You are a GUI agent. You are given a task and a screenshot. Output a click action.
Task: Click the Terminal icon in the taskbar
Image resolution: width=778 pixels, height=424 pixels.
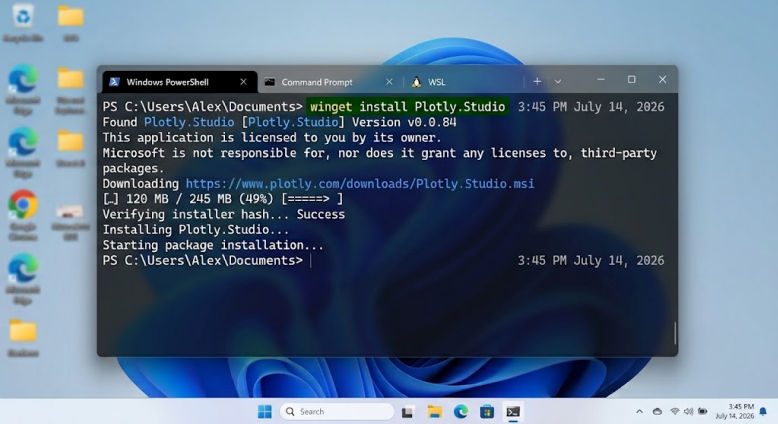pos(513,412)
